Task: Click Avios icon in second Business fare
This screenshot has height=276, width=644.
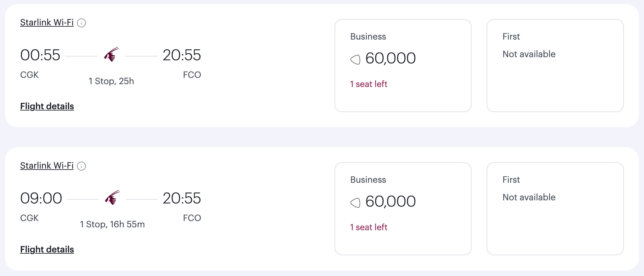Action: coord(355,203)
